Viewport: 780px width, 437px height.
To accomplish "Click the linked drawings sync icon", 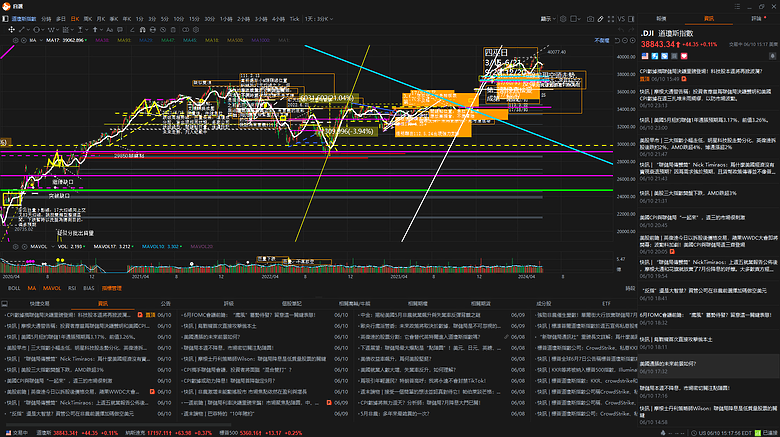I will tap(185, 30).
